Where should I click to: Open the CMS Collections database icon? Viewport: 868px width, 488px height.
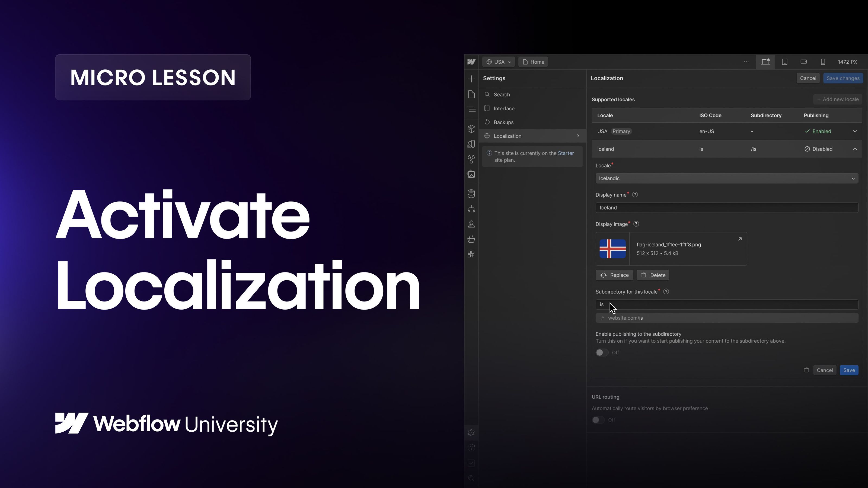(471, 193)
